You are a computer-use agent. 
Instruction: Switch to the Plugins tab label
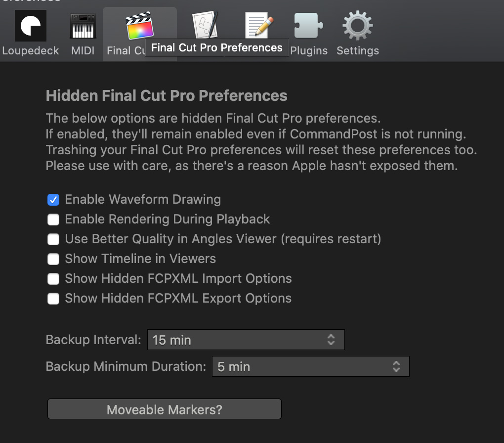pyautogui.click(x=309, y=50)
